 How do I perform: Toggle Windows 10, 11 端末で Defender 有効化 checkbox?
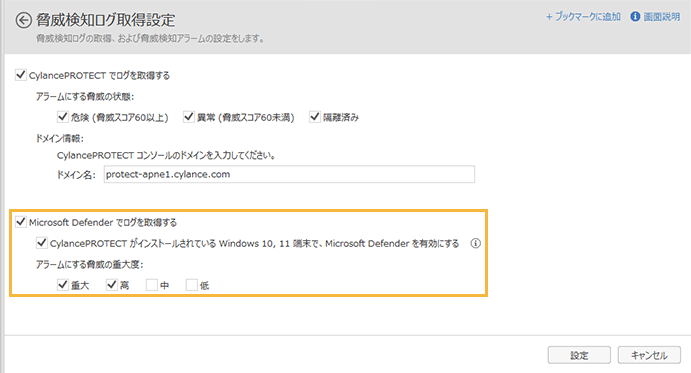(41, 243)
